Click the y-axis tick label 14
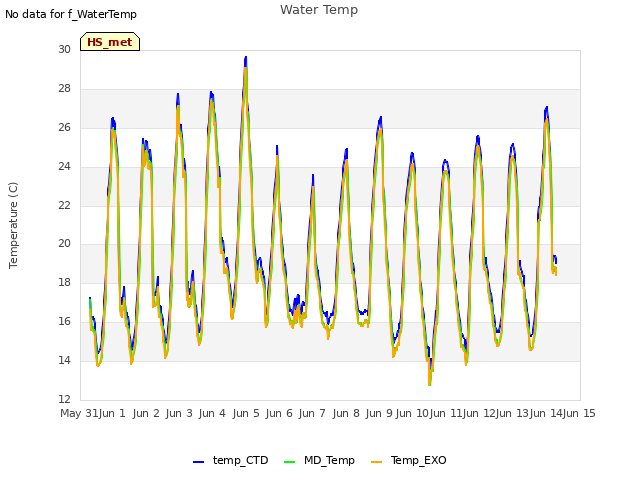The image size is (640, 480). (64, 360)
